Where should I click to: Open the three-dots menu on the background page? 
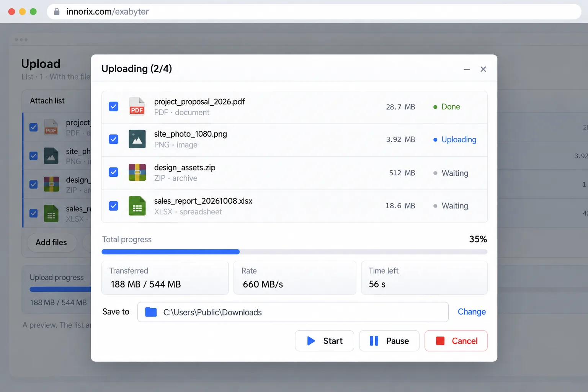click(x=21, y=40)
